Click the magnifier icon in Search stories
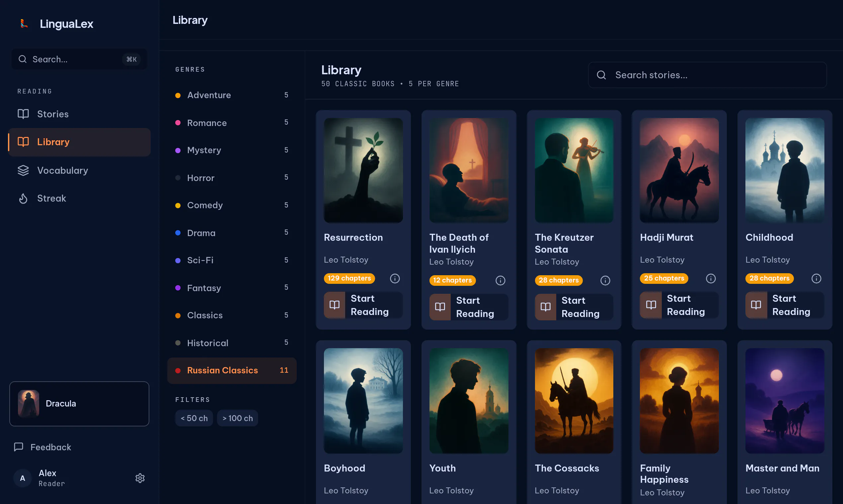Image resolution: width=843 pixels, height=504 pixels. point(601,75)
